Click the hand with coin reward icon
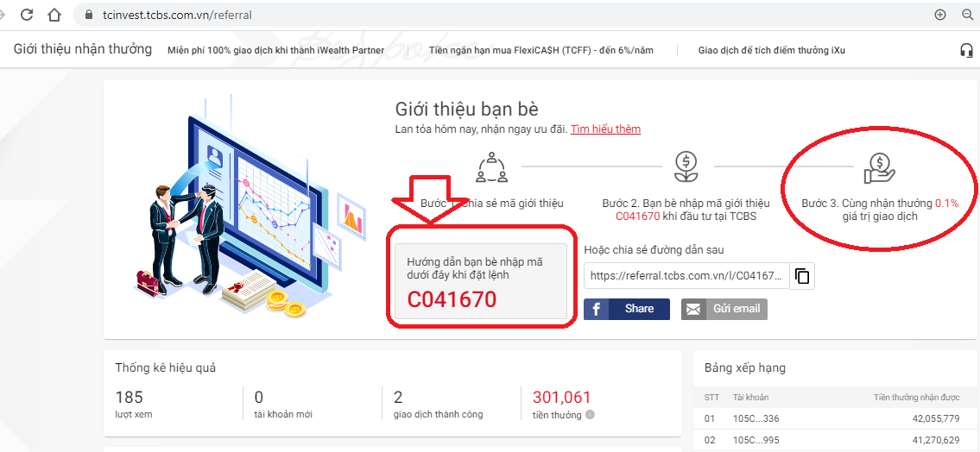The height and width of the screenshot is (452, 980). pos(879,167)
